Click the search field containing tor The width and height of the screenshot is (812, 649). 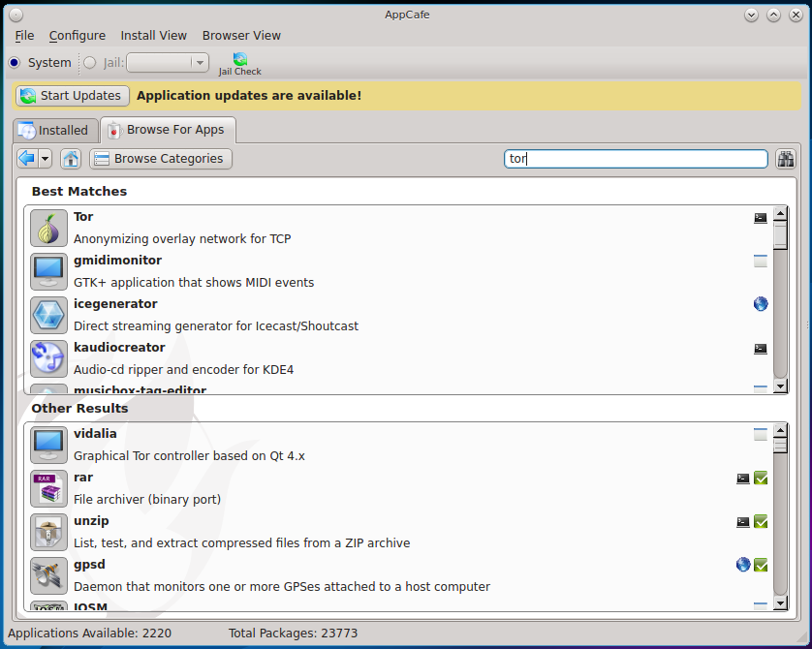click(636, 158)
